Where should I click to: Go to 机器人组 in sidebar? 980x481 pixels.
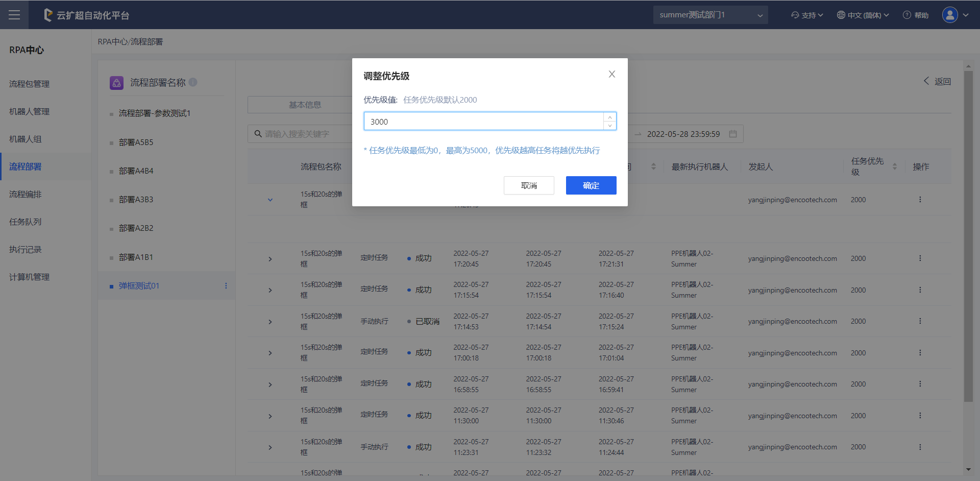(26, 139)
